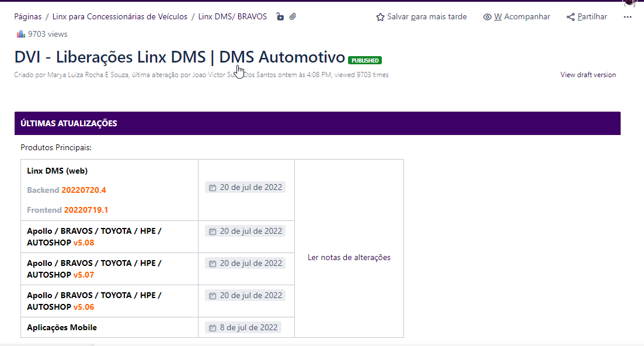
Task: Click the page title DVI - Liberações Linx DMS
Action: (x=179, y=57)
